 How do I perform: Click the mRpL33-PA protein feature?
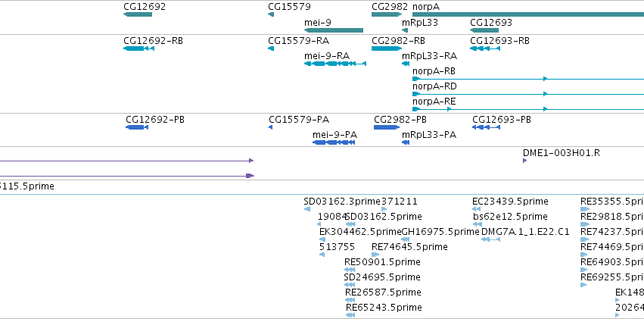(x=406, y=142)
